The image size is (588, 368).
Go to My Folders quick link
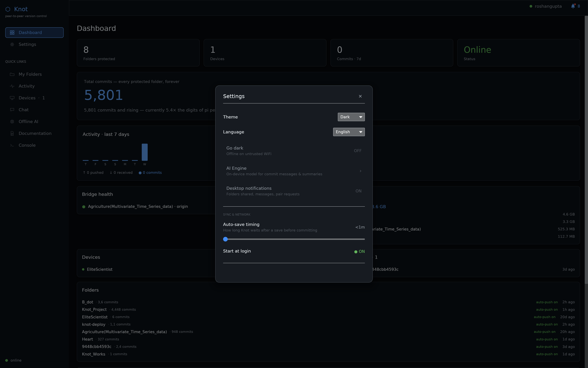click(34, 74)
